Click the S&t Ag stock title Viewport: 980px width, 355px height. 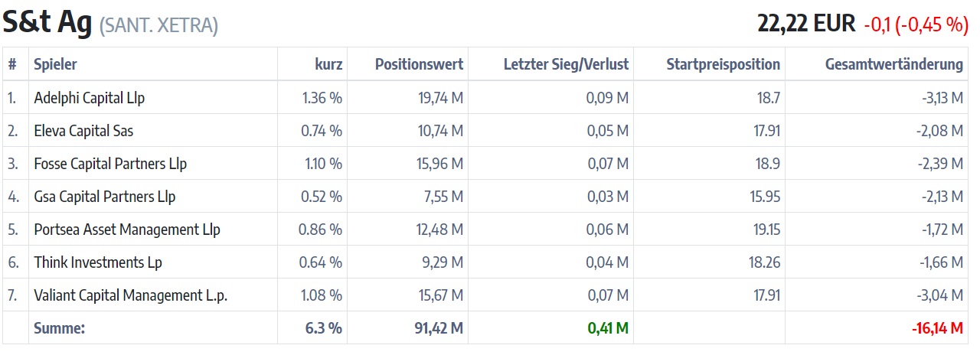[x=48, y=22]
